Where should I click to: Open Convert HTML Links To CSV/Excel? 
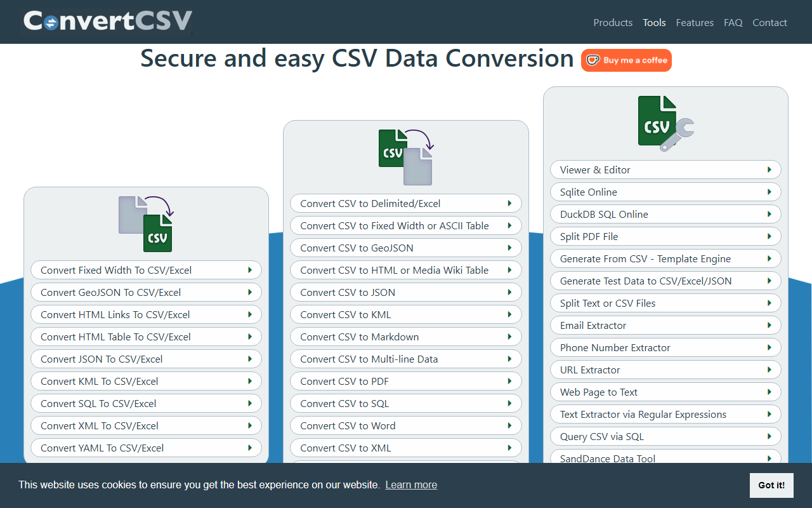point(146,314)
